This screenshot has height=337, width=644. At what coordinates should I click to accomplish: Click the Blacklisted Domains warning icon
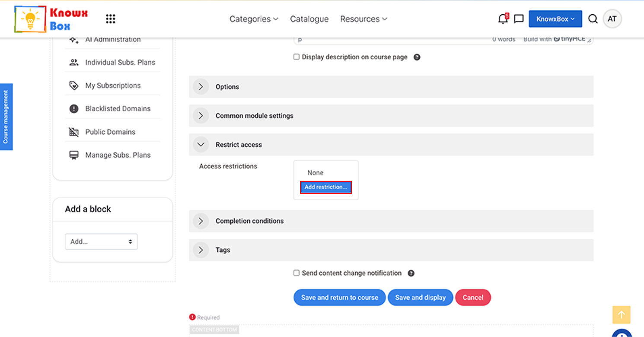[74, 109]
